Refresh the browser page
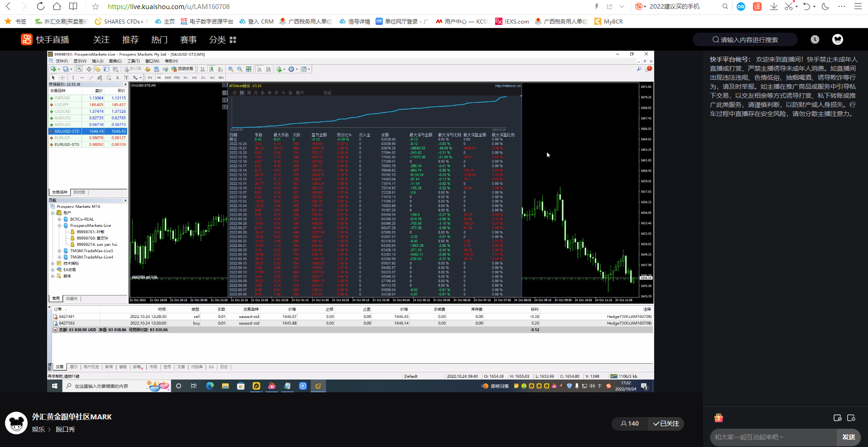868x447 pixels. pos(41,6)
